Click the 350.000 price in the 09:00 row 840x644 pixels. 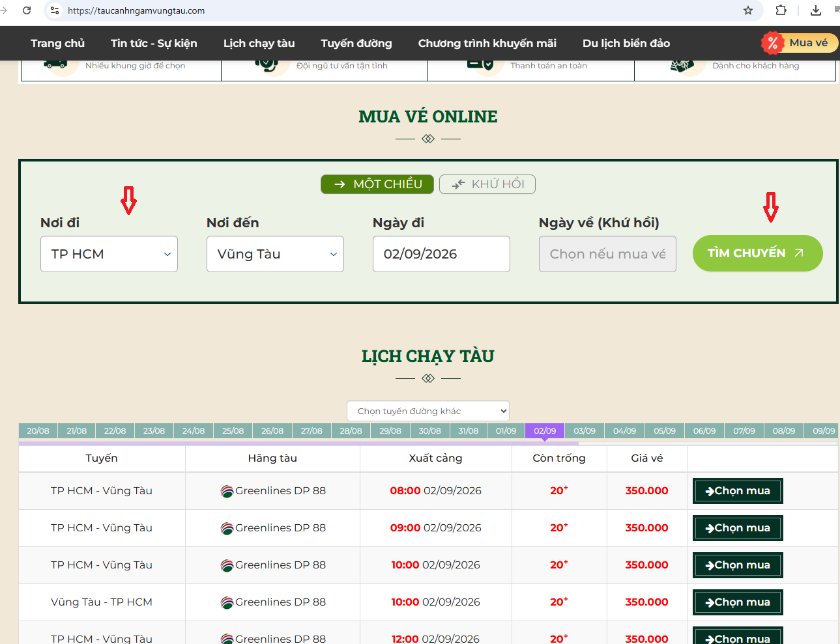[646, 528]
